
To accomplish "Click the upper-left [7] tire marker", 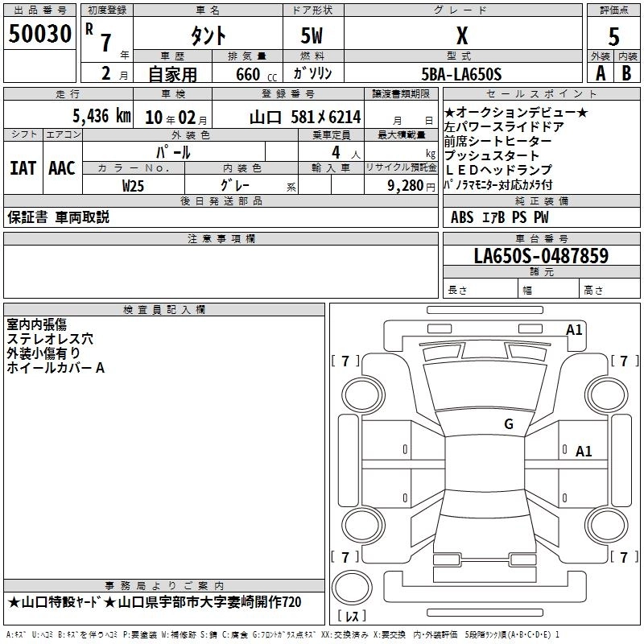I will (x=345, y=361).
